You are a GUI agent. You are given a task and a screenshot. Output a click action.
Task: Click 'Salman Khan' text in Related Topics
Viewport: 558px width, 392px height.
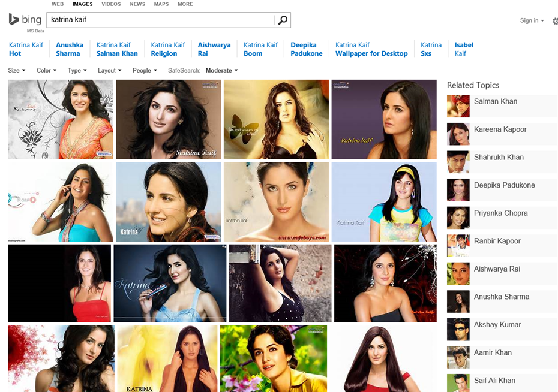point(496,102)
